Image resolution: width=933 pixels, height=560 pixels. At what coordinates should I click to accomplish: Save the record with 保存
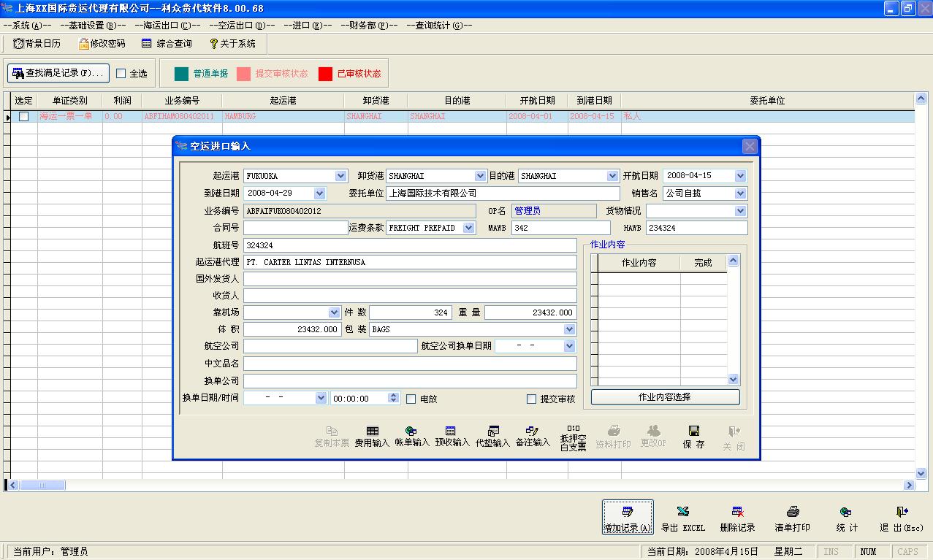click(694, 437)
